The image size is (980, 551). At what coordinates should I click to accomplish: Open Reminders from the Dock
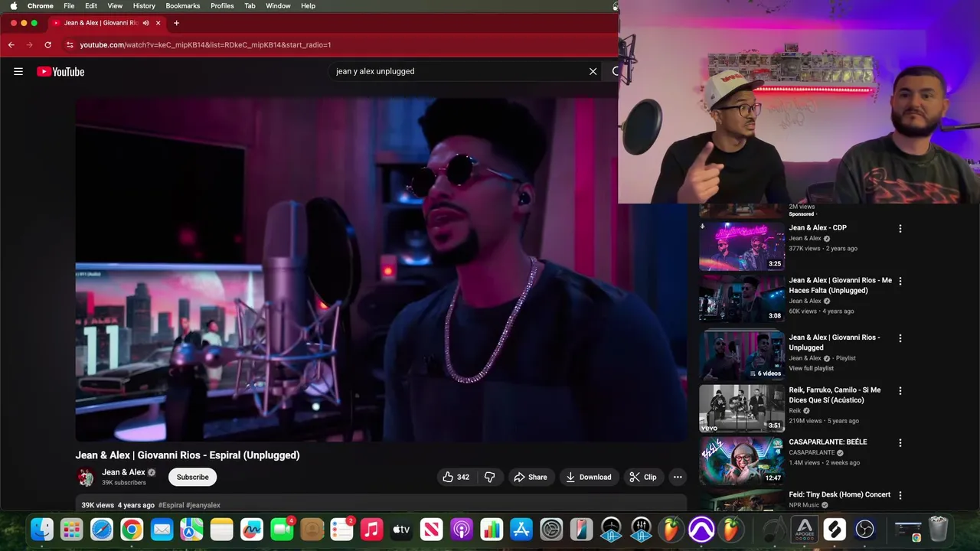pos(341,529)
